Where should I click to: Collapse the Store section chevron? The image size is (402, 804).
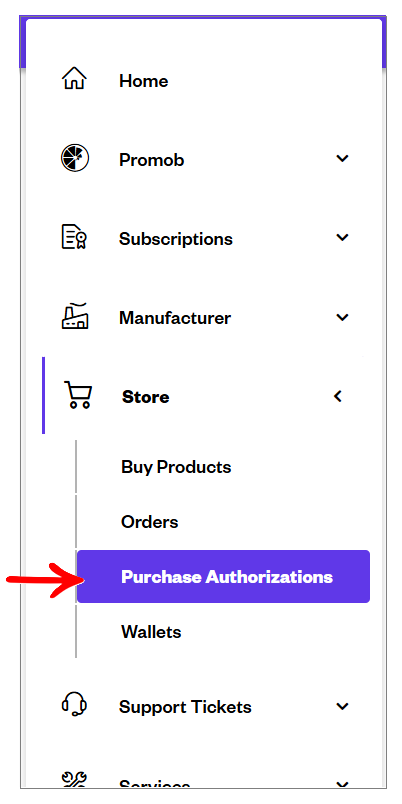point(338,396)
